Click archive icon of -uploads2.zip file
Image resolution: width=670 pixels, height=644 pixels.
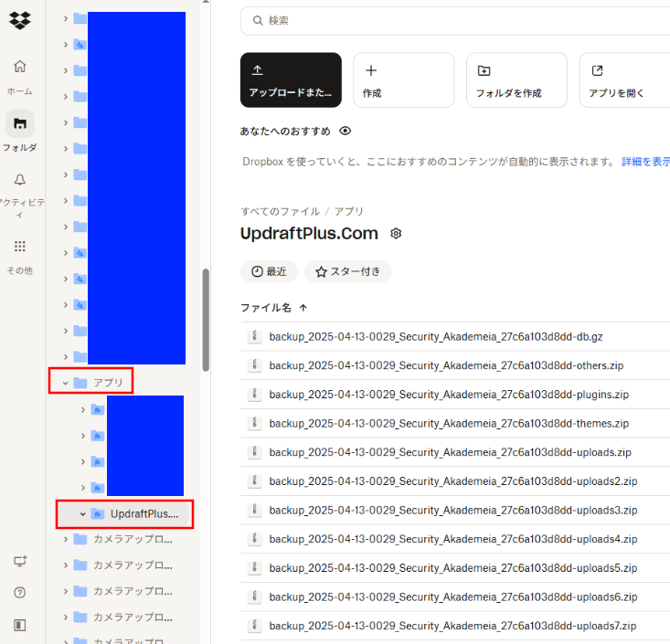[255, 480]
